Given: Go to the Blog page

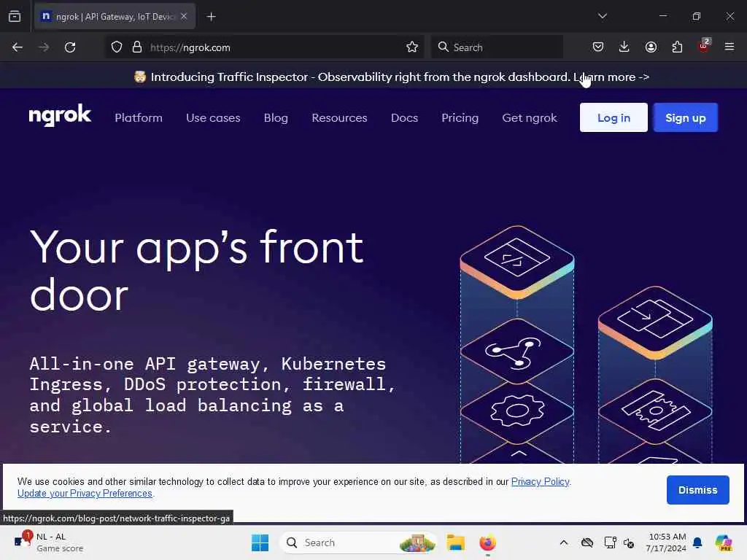Looking at the screenshot, I should (x=276, y=117).
